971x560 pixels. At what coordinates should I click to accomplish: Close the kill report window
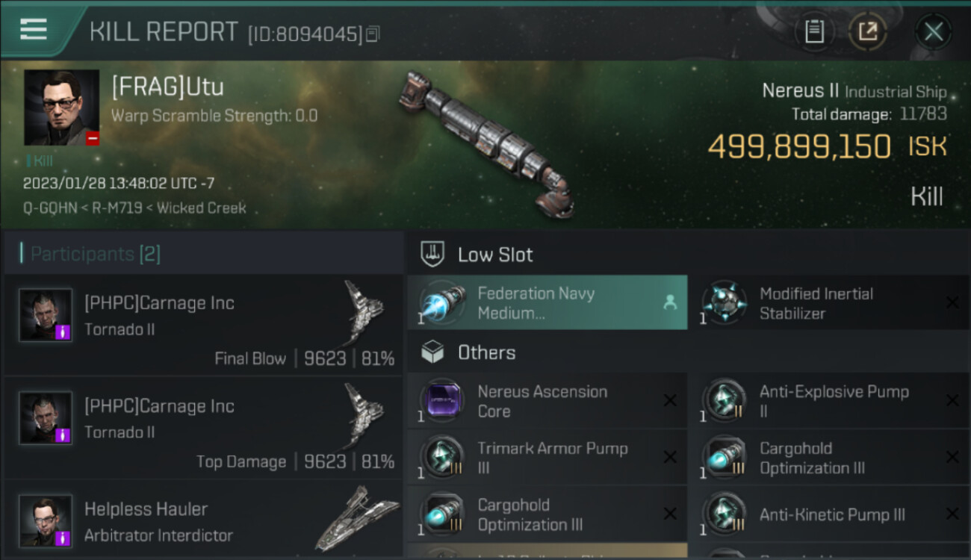pos(934,31)
